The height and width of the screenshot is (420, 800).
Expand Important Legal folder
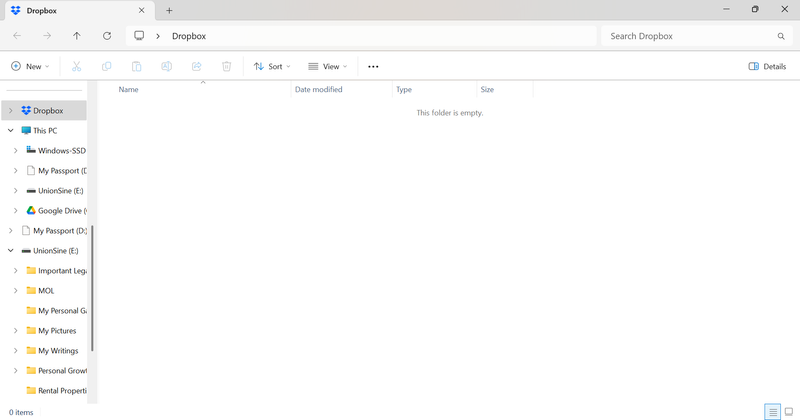pyautogui.click(x=15, y=270)
